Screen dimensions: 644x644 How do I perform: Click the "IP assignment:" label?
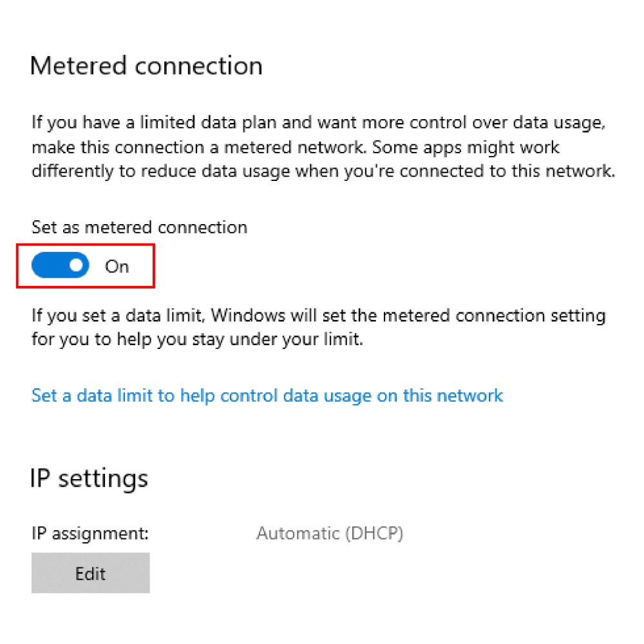(x=90, y=533)
